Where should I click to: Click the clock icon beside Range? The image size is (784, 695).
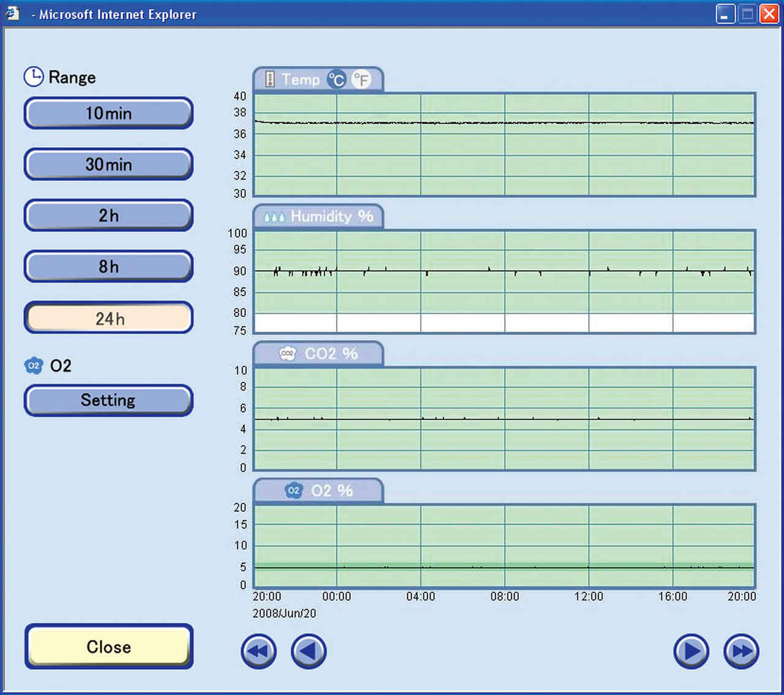point(33,77)
